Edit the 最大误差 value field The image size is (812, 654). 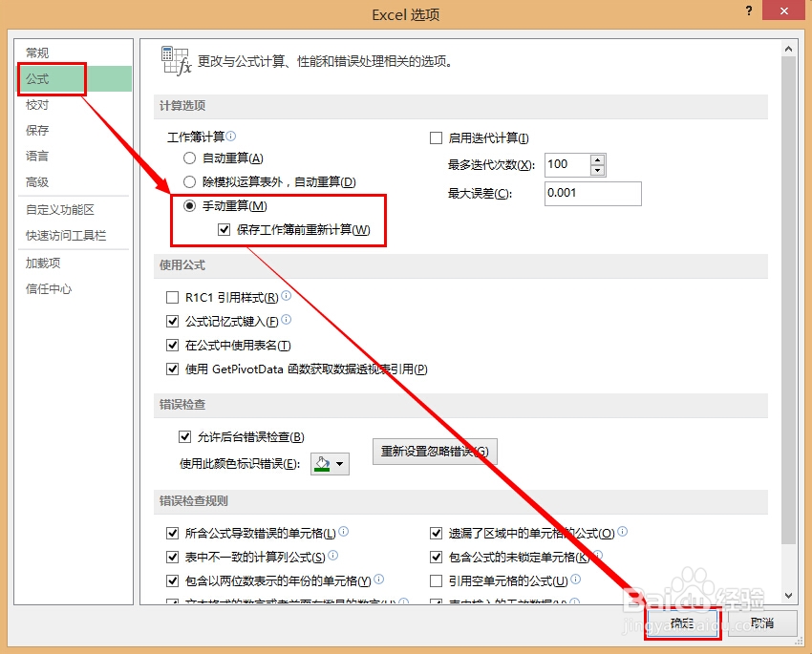(592, 193)
